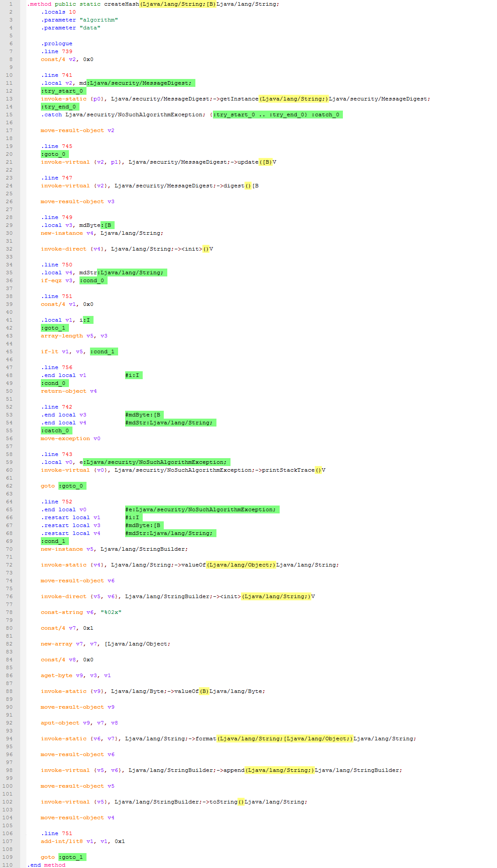Click the "%02x" format string
The height and width of the screenshot is (868, 497).
click(111, 612)
